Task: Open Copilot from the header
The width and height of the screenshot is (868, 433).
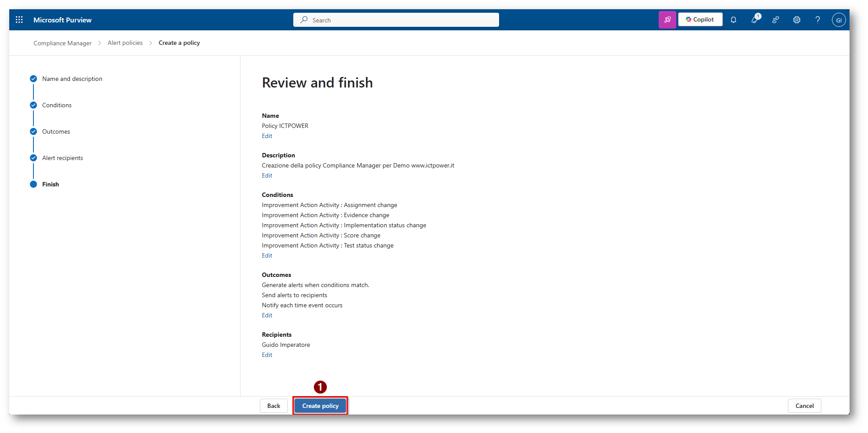Action: pos(700,20)
